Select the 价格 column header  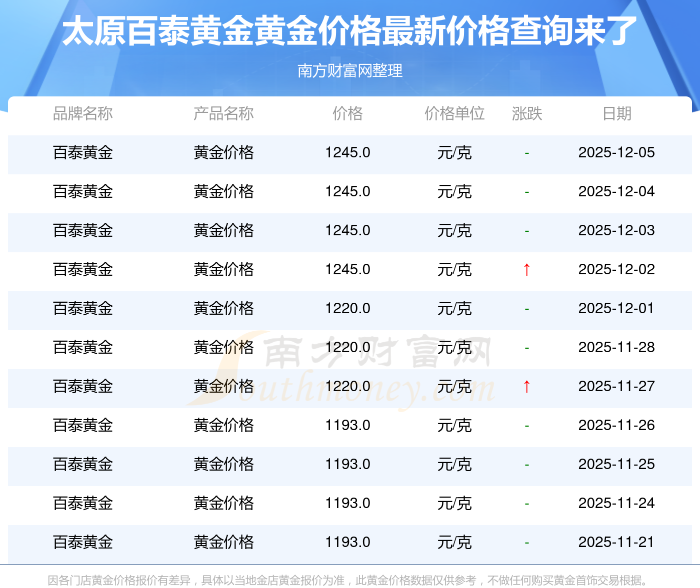coord(347,114)
